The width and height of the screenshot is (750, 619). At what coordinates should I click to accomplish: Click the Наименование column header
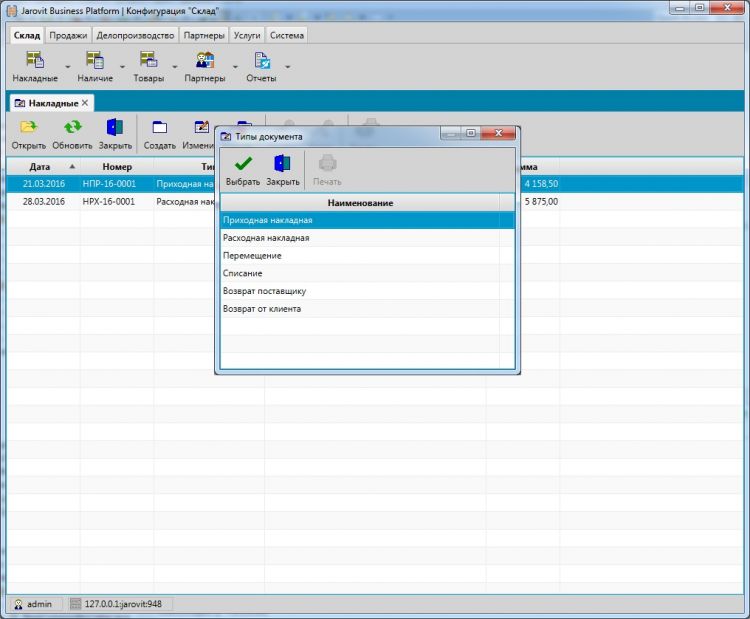pos(360,203)
